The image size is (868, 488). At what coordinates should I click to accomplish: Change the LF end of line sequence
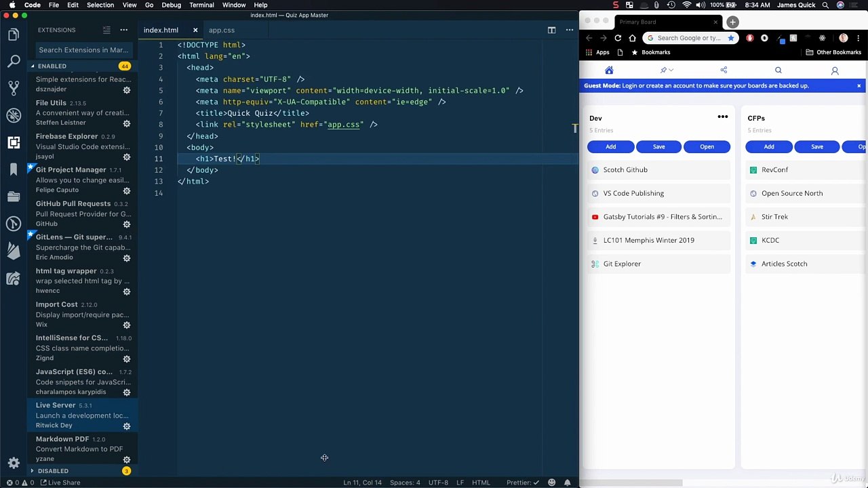tap(460, 483)
